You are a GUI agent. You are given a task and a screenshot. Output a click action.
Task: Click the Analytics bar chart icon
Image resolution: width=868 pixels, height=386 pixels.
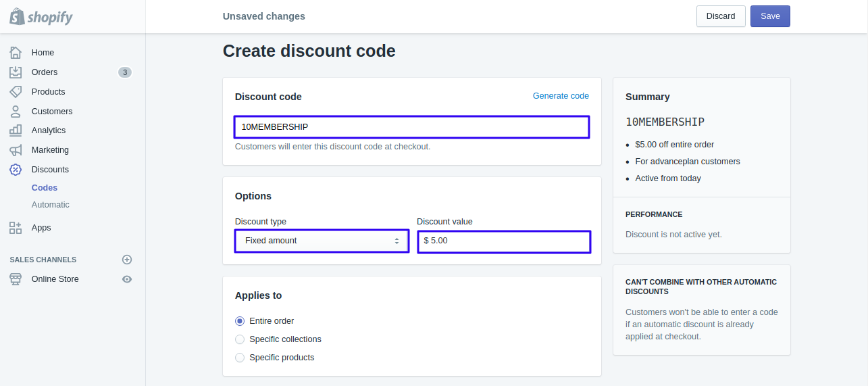(16, 130)
